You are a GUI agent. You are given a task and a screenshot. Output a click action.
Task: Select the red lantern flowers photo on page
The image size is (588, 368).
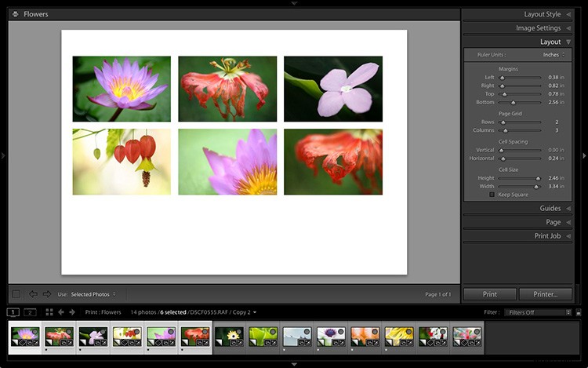(122, 162)
